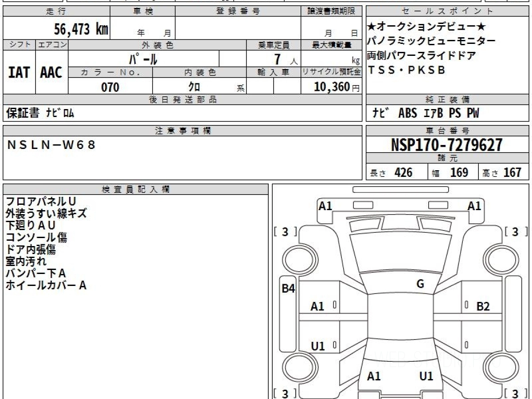Click the U1 mark on the rear hatch
The image size is (532, 399).
pos(426,376)
